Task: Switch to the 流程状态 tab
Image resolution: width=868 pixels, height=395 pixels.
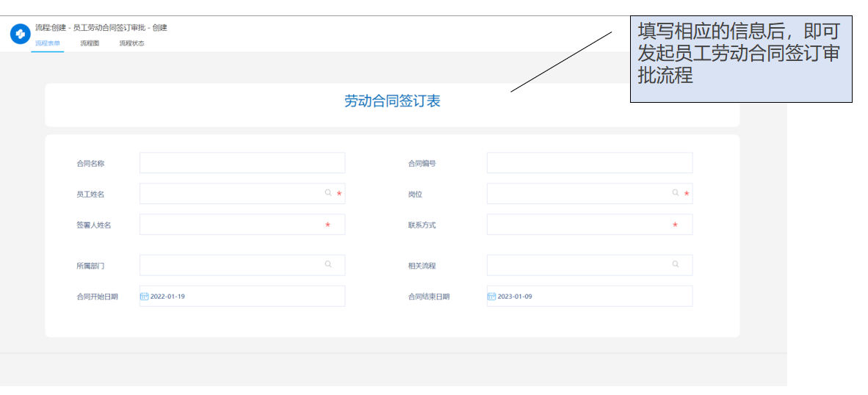Action: pyautogui.click(x=131, y=43)
